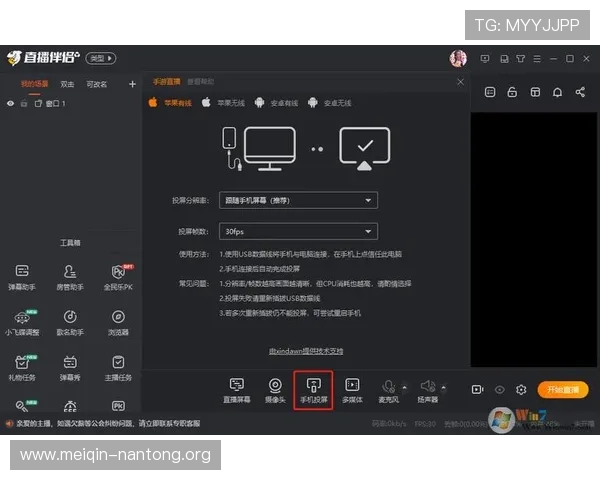Select 苹果无线 connection tab
This screenshot has height=480, width=600.
coord(223,103)
